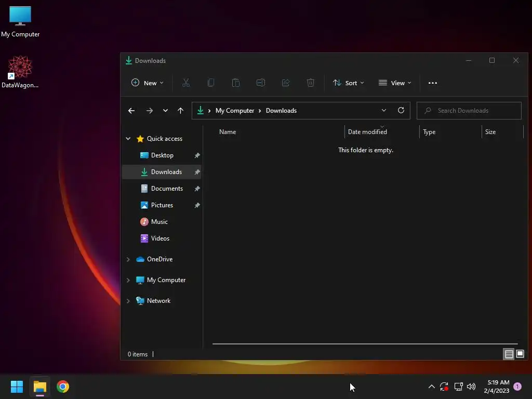This screenshot has height=399, width=532.
Task: Click the Rename icon in toolbar
Action: [x=261, y=83]
